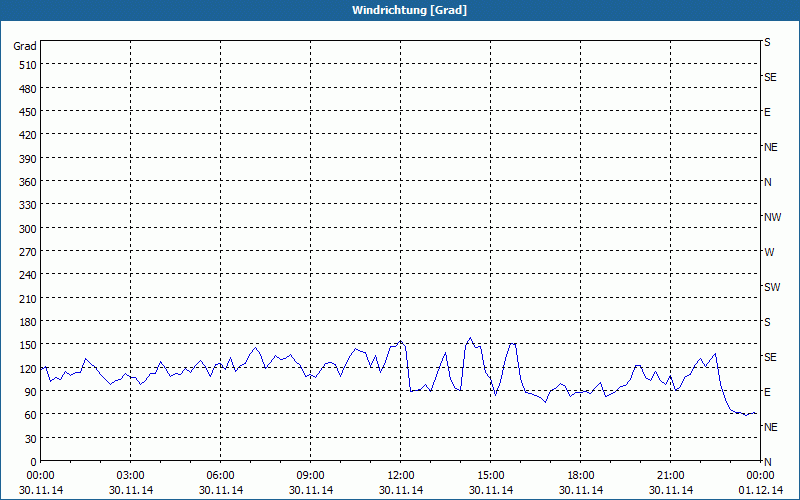Click the 'Windrichtung [Grad]' chart title
Screen dimensions: 800x500
[409, 10]
